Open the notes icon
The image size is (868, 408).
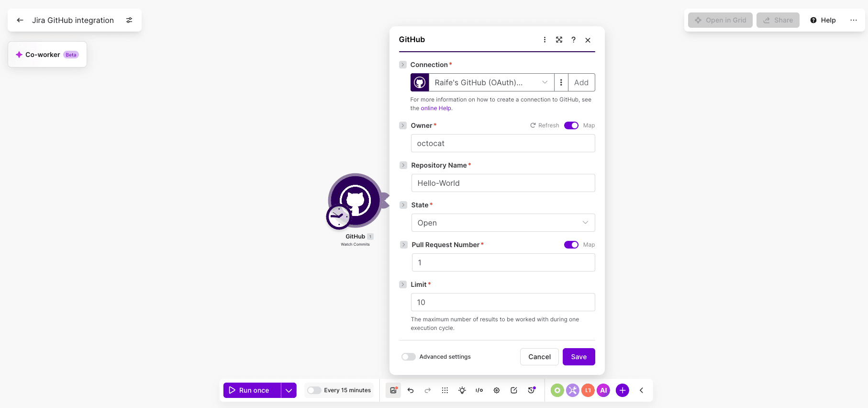[514, 390]
